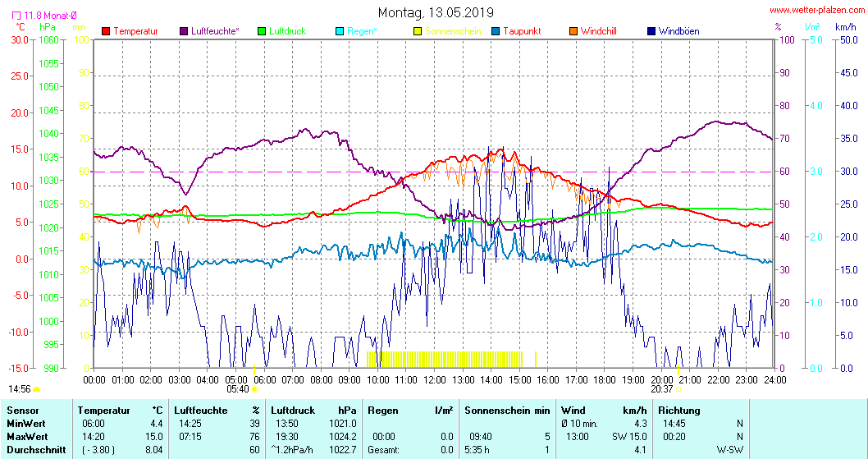
Task: Click the Luftdruck legend label
Action: pos(287,31)
